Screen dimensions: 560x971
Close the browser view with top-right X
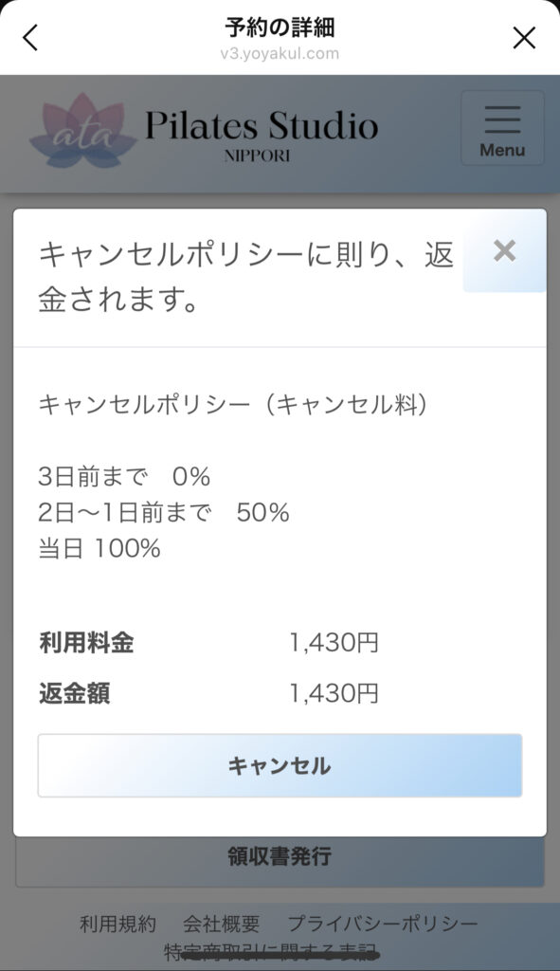click(x=523, y=38)
